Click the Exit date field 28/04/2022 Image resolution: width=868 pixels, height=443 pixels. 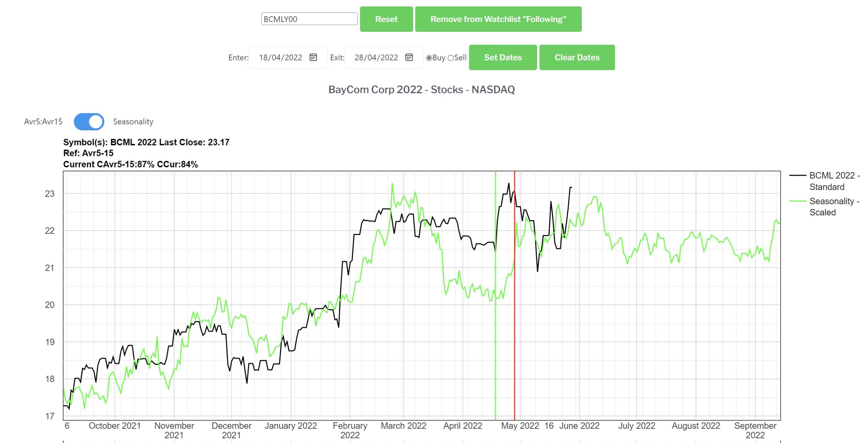[x=384, y=57]
